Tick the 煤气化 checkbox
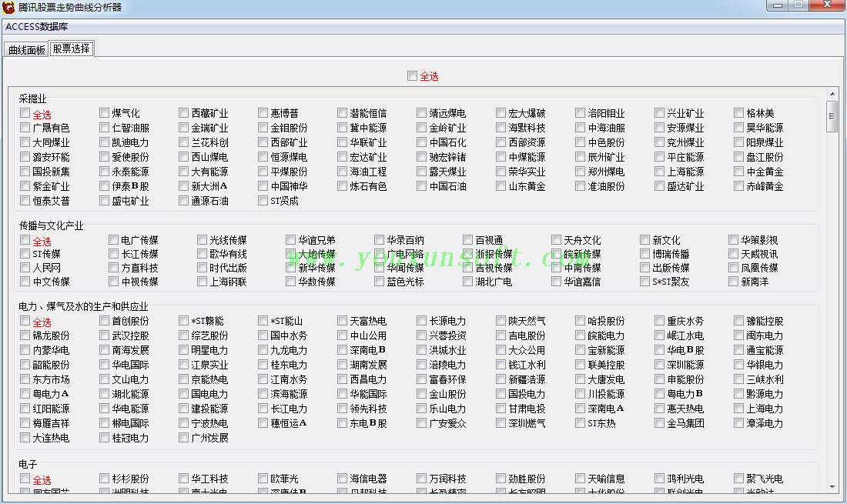This screenshot has height=504, width=847. click(104, 113)
